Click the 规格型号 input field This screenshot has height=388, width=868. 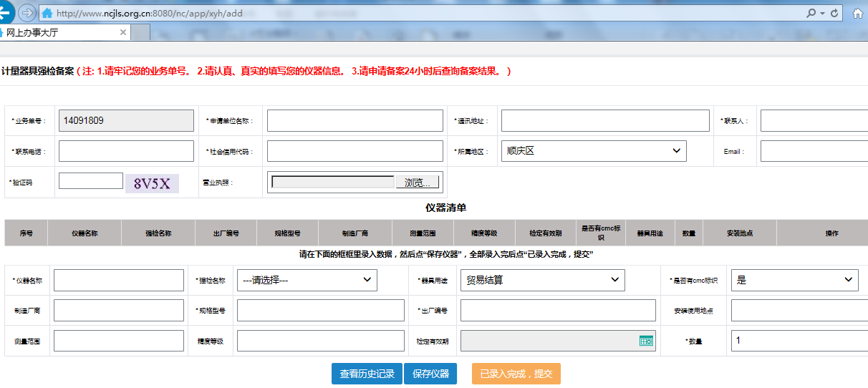click(x=321, y=310)
